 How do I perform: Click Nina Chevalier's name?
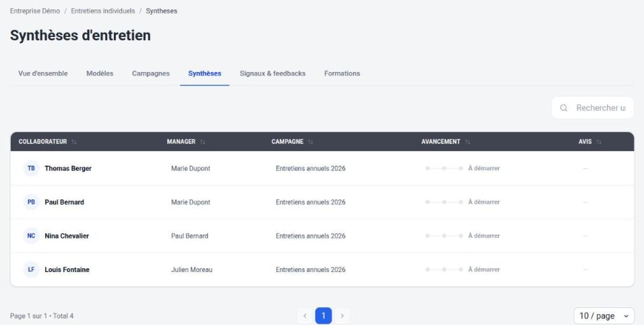pos(67,236)
